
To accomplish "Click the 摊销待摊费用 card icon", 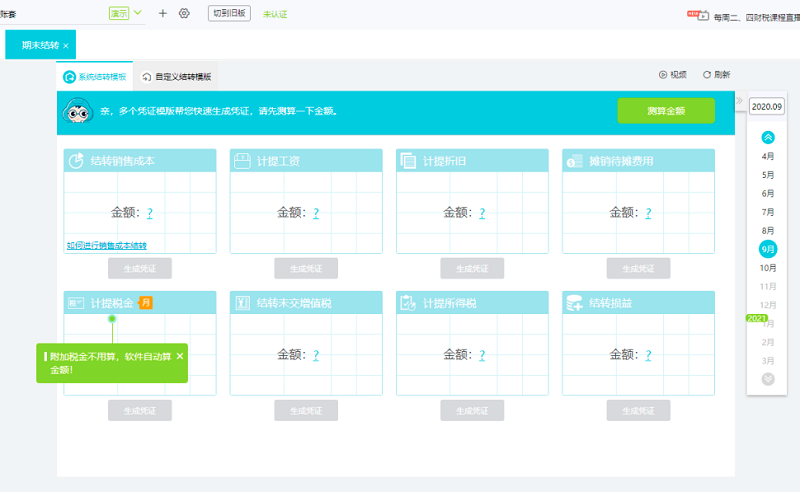I will (574, 161).
